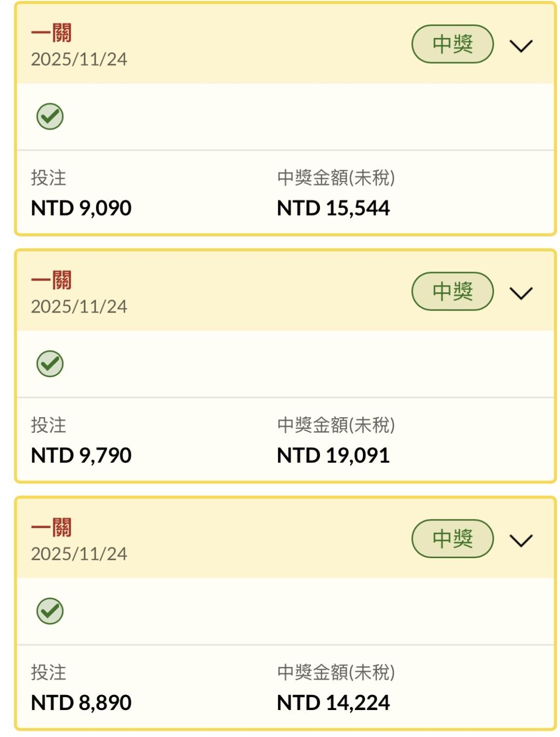Click the green checkmark in the NTD 8,890 bet card

(x=50, y=611)
